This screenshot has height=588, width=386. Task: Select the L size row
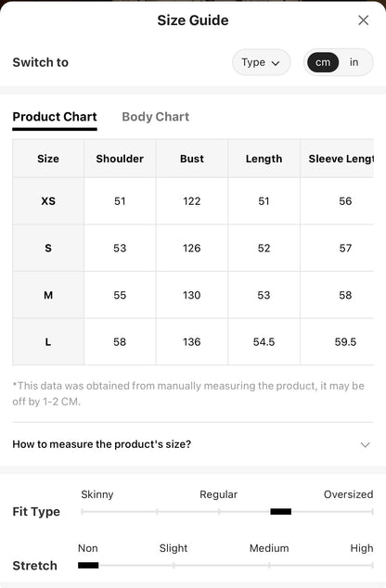click(x=193, y=341)
